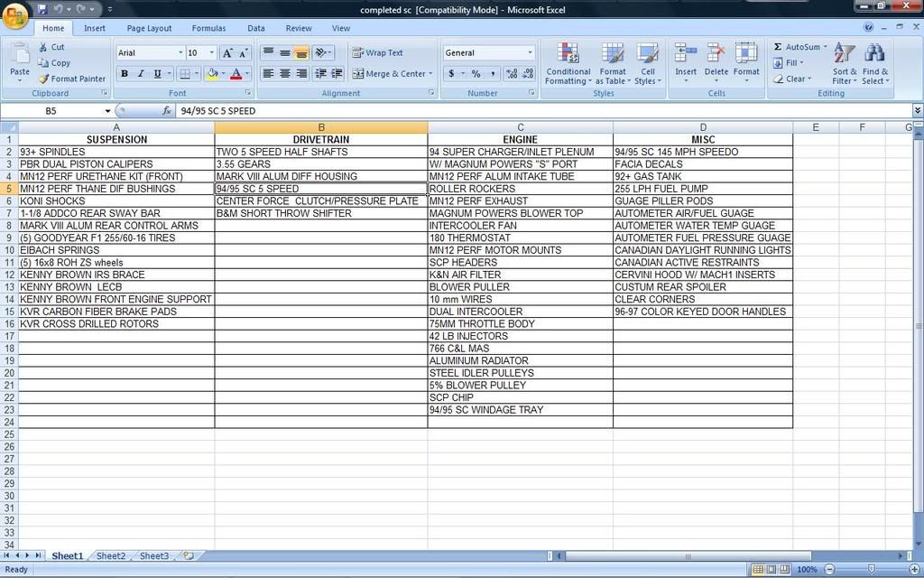The width and height of the screenshot is (924, 578).
Task: Open the Page Layout tab
Action: [149, 28]
